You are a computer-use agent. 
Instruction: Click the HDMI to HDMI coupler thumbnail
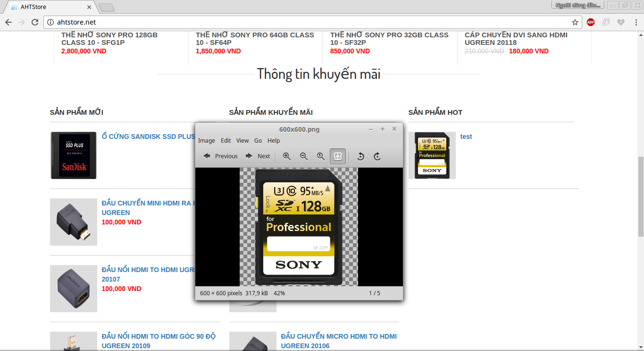tap(74, 289)
